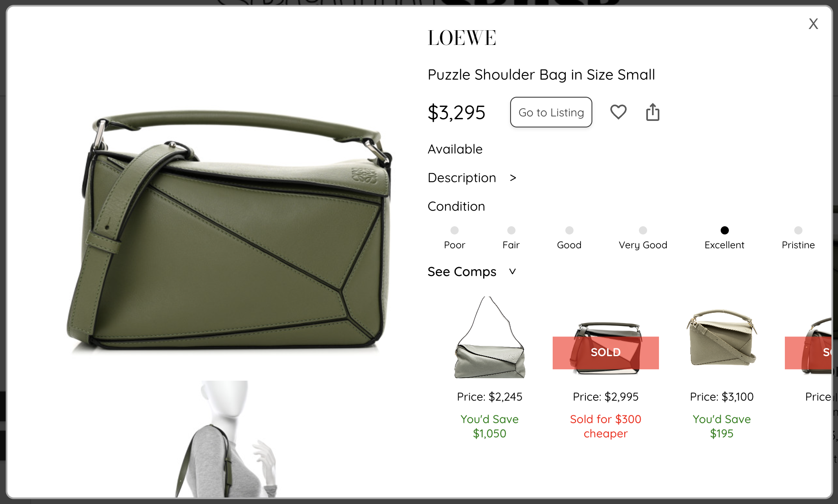
Task: Click the share icon next to the heart
Action: point(653,112)
